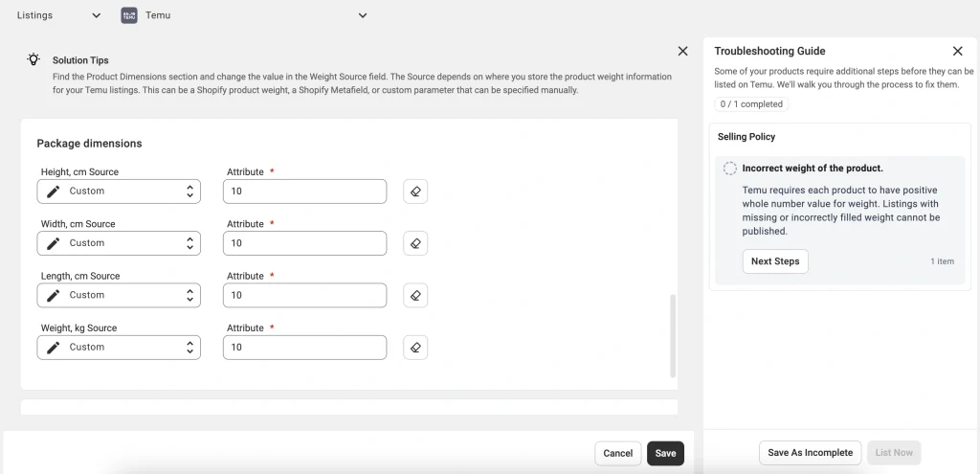Click the Save button
The height and width of the screenshot is (474, 980).
click(666, 453)
